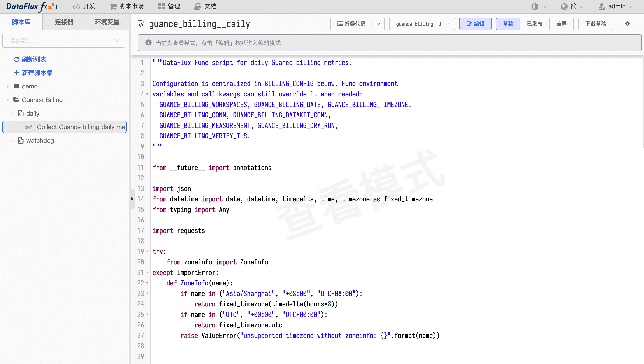This screenshot has height=364, width=644.
Task: Open the language selector 简
Action: coord(572,7)
